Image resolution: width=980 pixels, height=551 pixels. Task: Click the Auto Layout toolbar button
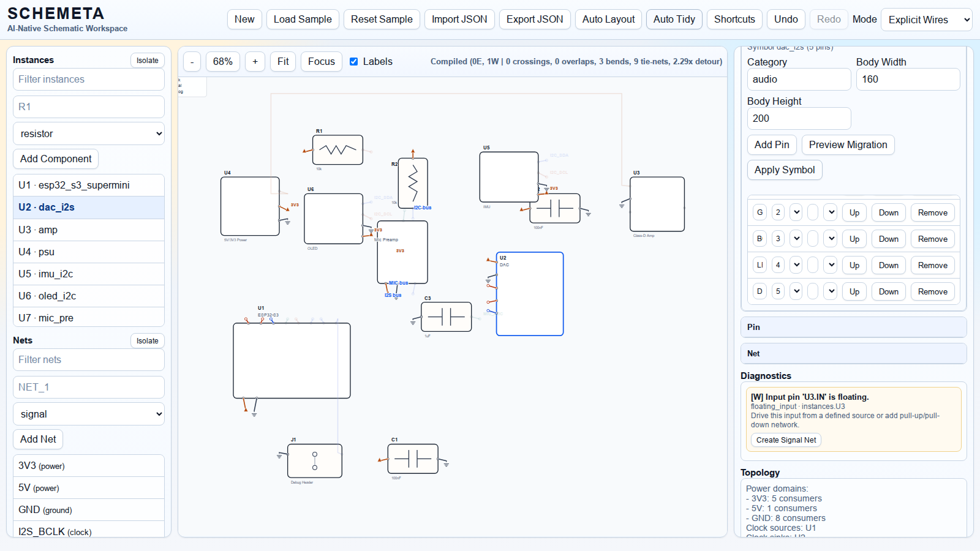tap(608, 20)
